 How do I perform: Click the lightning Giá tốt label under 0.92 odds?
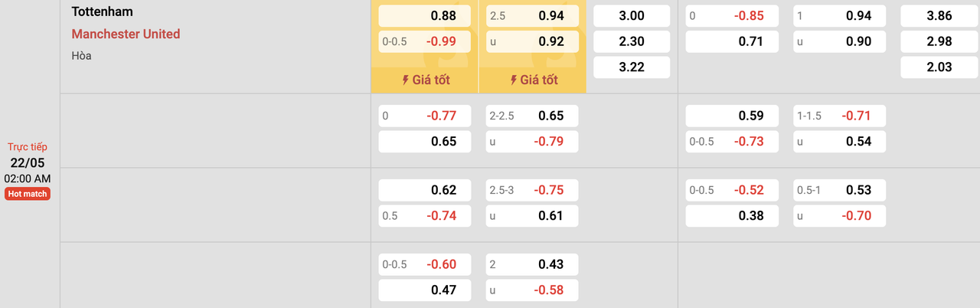[x=532, y=80]
